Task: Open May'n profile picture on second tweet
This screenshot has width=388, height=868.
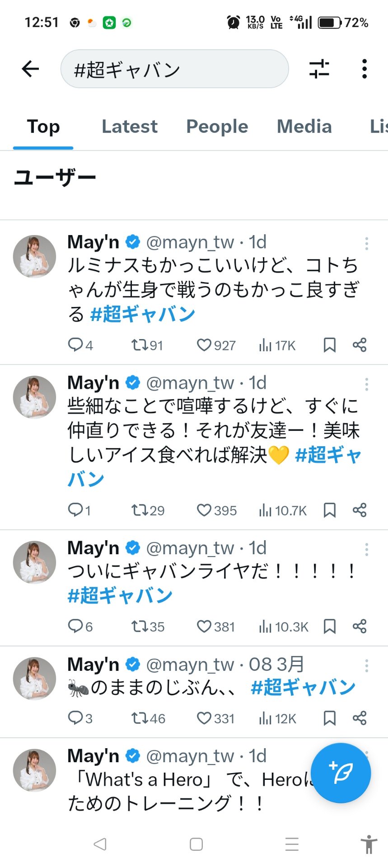Action: click(x=34, y=397)
